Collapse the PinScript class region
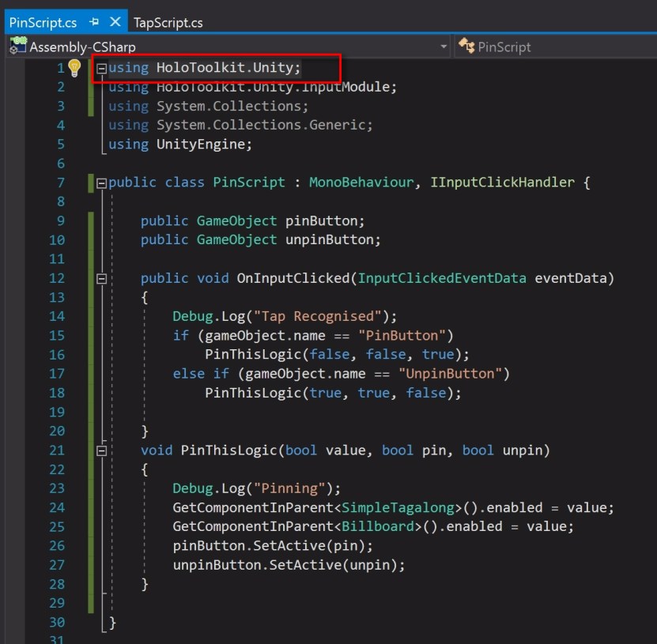This screenshot has width=657, height=644. pos(101,183)
